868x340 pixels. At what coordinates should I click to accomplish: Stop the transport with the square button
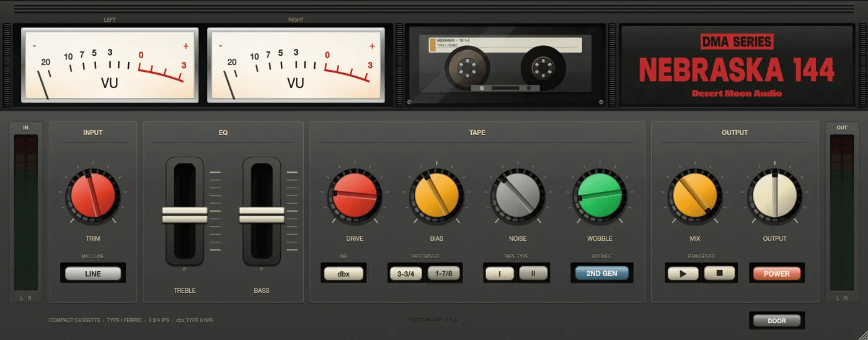[719, 274]
